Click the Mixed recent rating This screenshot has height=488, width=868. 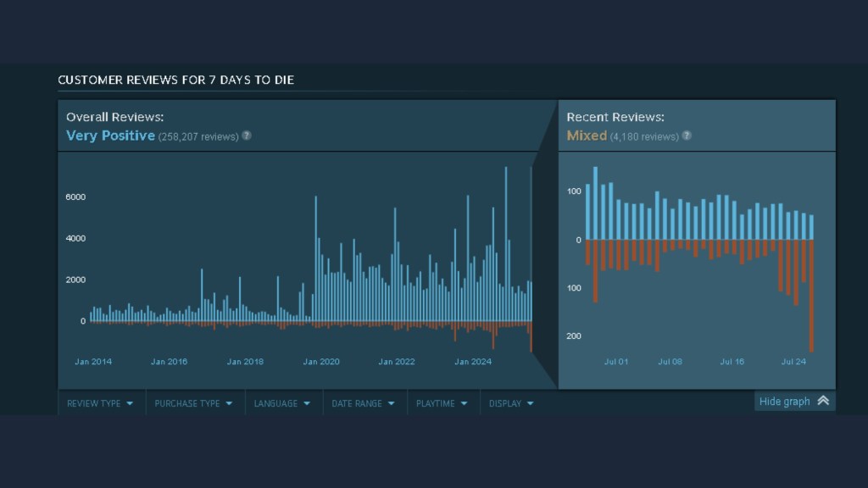pos(587,136)
